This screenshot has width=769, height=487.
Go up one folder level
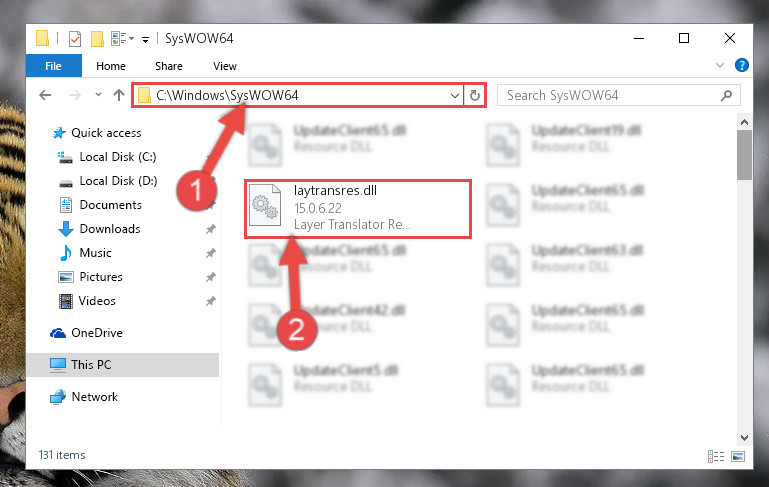coord(119,95)
